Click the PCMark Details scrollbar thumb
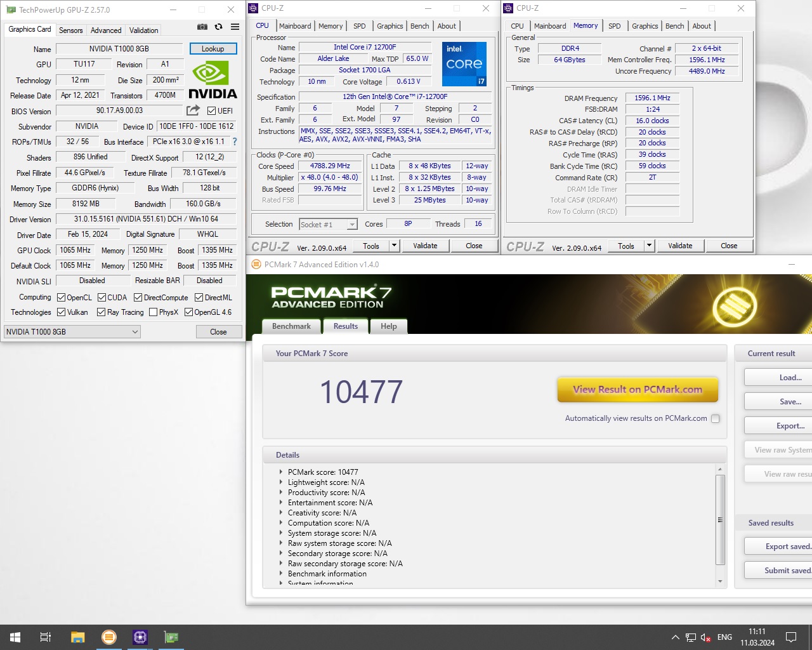Screen dimensions: 812x650 (720, 519)
